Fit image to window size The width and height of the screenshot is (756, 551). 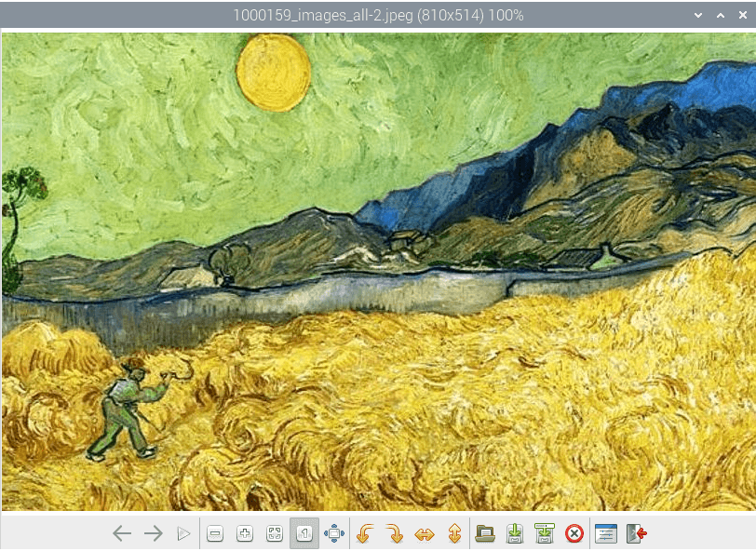pyautogui.click(x=275, y=533)
